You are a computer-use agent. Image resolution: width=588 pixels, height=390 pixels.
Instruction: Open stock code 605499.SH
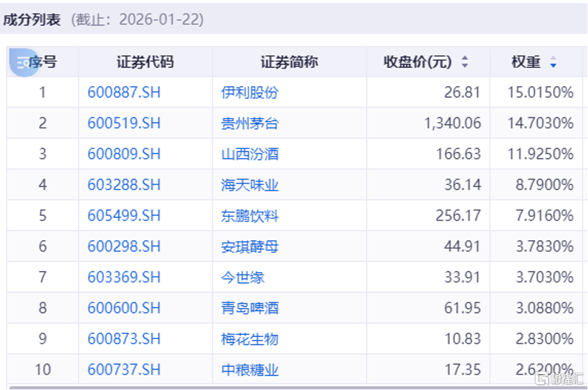[124, 215]
